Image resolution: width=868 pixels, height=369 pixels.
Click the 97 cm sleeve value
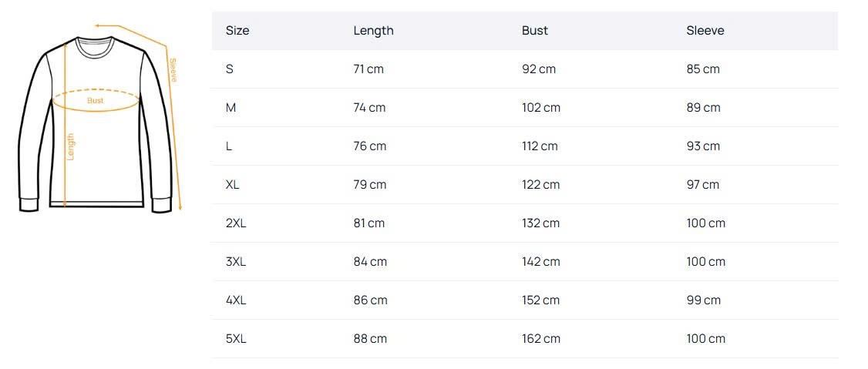[702, 185]
